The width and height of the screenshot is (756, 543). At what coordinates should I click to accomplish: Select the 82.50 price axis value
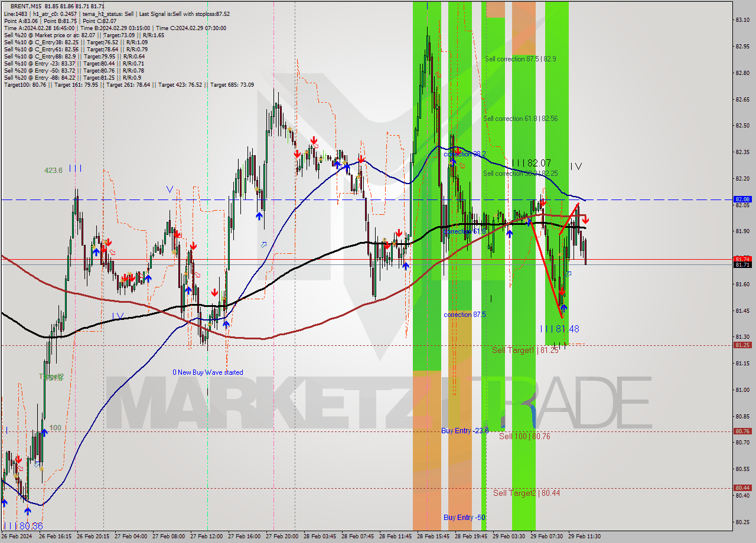point(742,125)
